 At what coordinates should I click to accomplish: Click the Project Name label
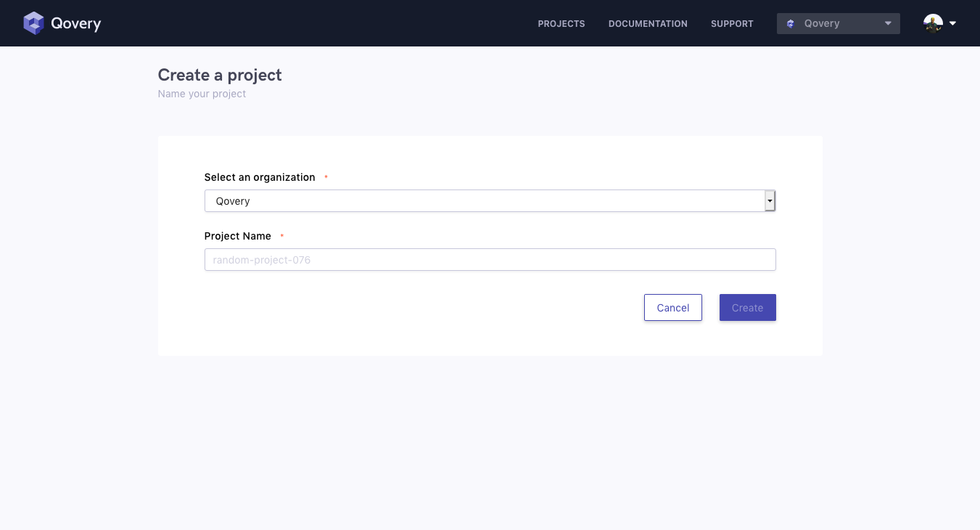[238, 236]
